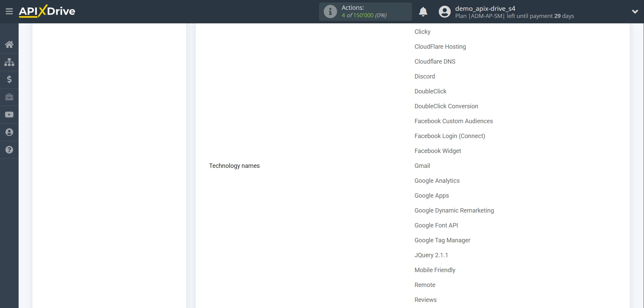The image size is (644, 308).
Task: Open the briefcase services sidebar icon
Action: pyautogui.click(x=9, y=97)
